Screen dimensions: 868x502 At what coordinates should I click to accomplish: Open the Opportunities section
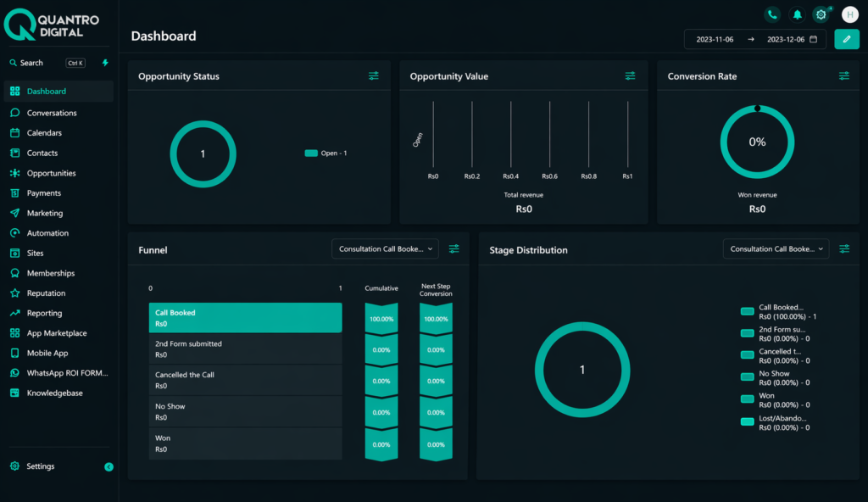coord(58,173)
